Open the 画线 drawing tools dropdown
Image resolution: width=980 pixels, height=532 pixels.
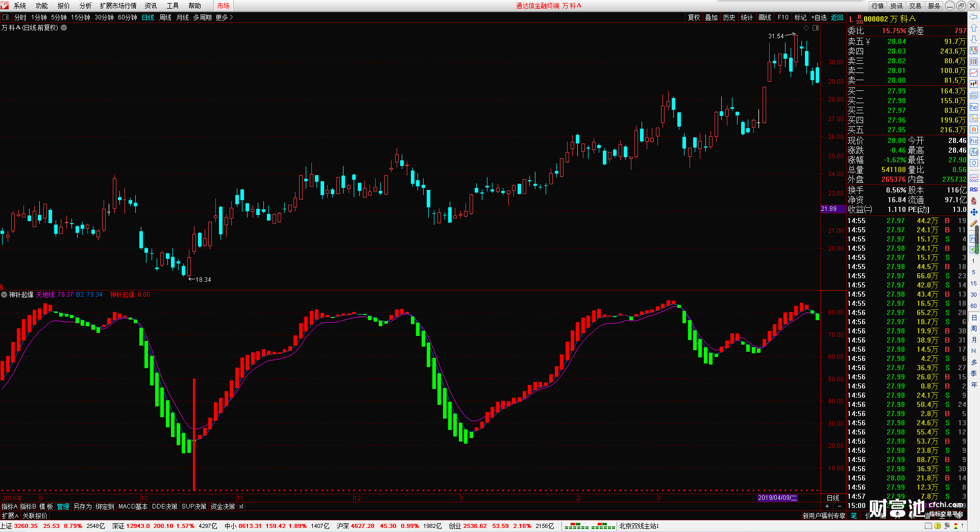765,17
